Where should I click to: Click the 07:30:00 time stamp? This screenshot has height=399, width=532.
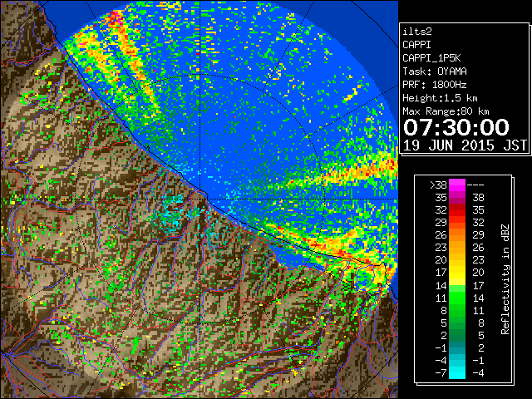[x=456, y=127]
